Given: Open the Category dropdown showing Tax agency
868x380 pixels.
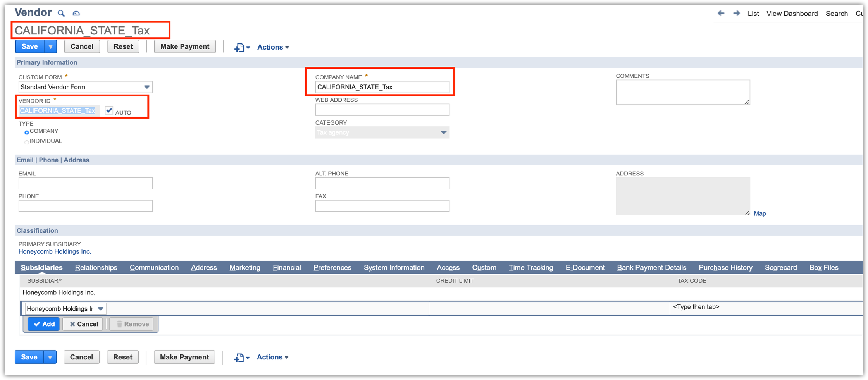Looking at the screenshot, I should tap(443, 132).
